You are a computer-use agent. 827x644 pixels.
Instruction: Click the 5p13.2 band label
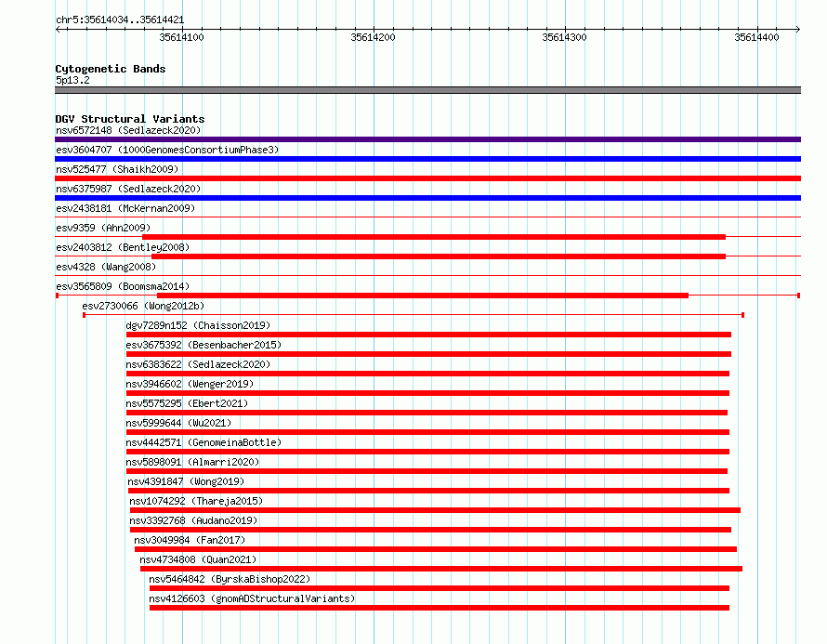(72, 80)
